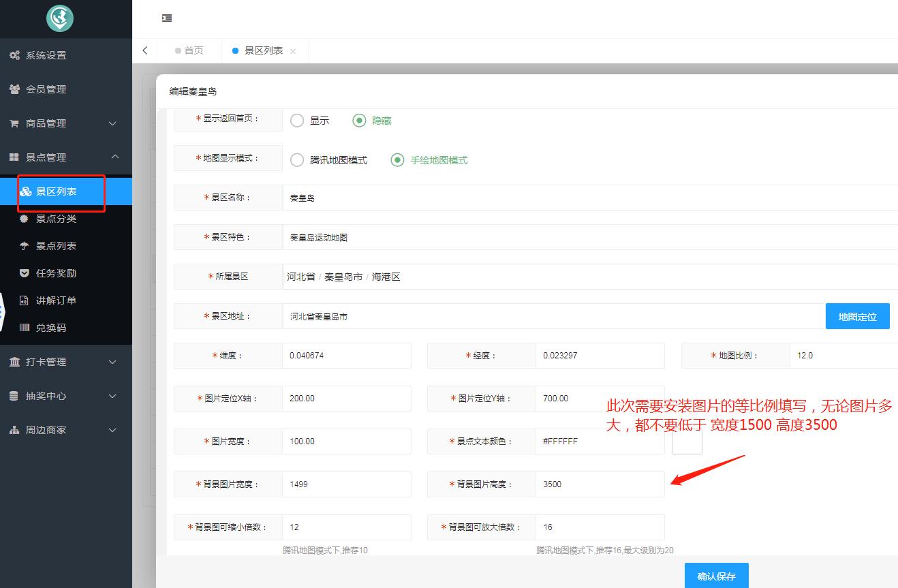Expand the 抽奖中心 submenu

[x=113, y=396]
